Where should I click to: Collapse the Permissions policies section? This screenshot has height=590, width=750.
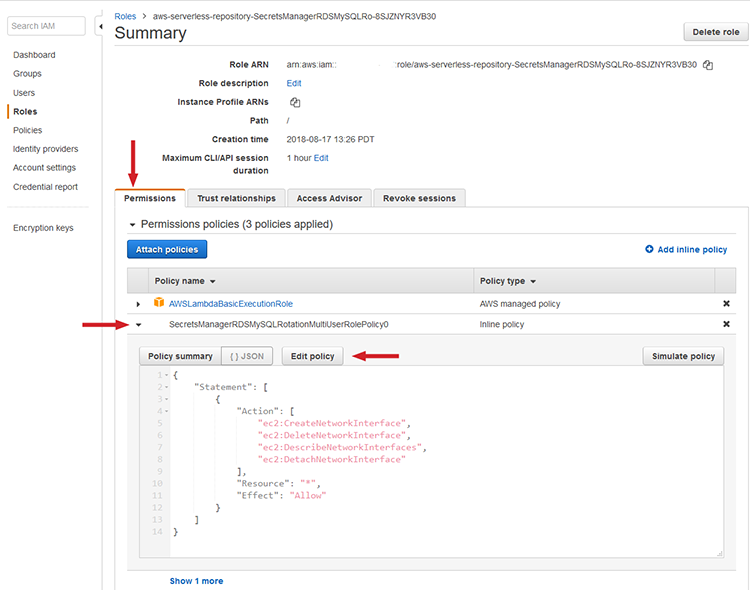click(132, 224)
